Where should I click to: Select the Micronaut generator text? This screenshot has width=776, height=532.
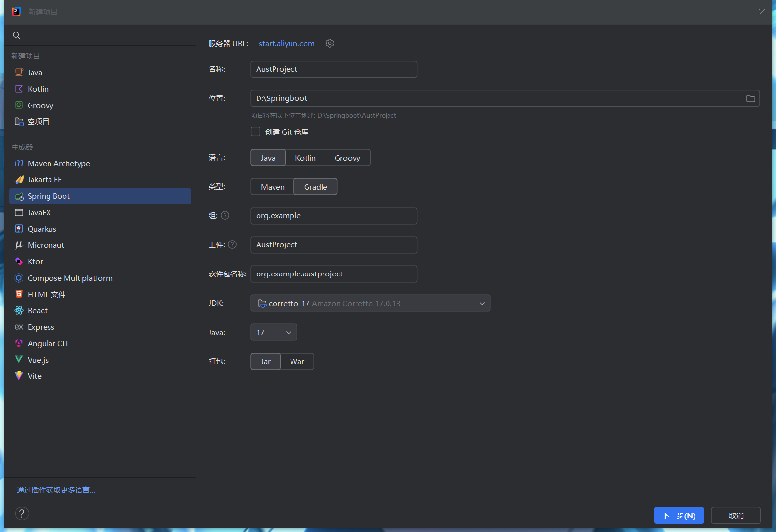pos(46,245)
